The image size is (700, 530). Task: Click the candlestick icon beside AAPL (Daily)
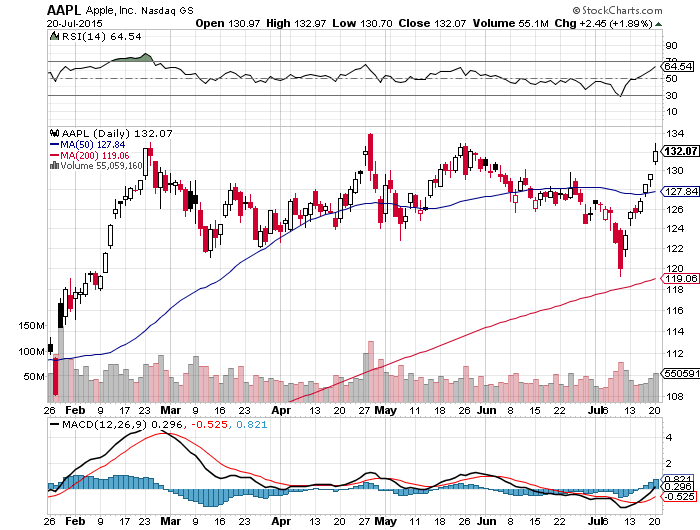(54, 133)
